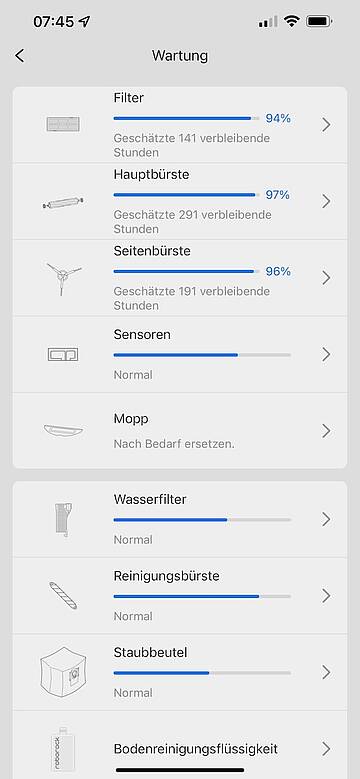Image resolution: width=360 pixels, height=779 pixels.
Task: Select the Wasserfilter icon
Action: (x=63, y=520)
